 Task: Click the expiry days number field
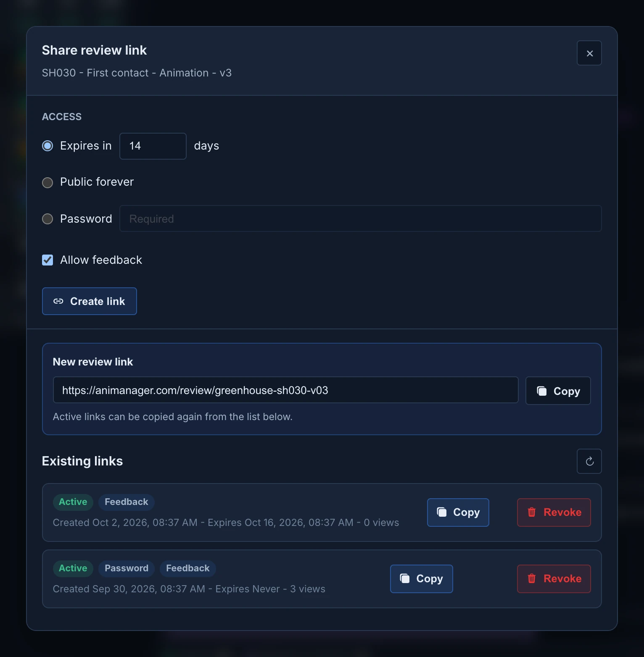click(x=153, y=146)
